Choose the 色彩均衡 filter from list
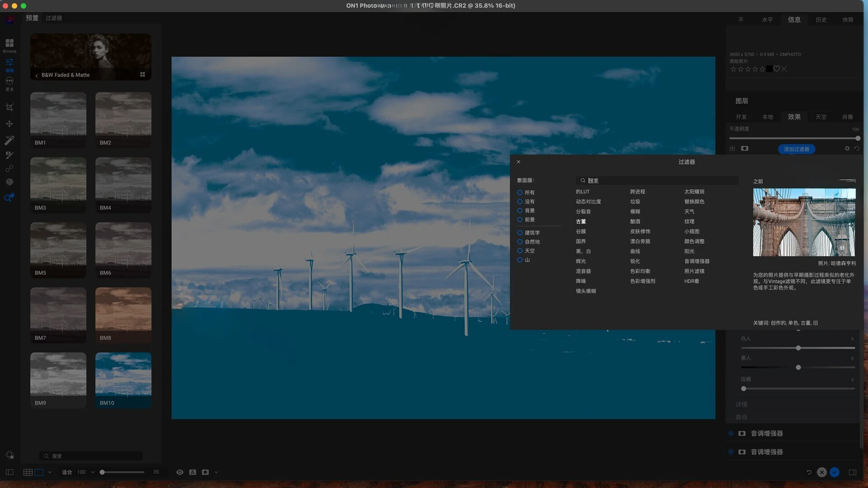The height and width of the screenshot is (488, 868). coord(640,271)
